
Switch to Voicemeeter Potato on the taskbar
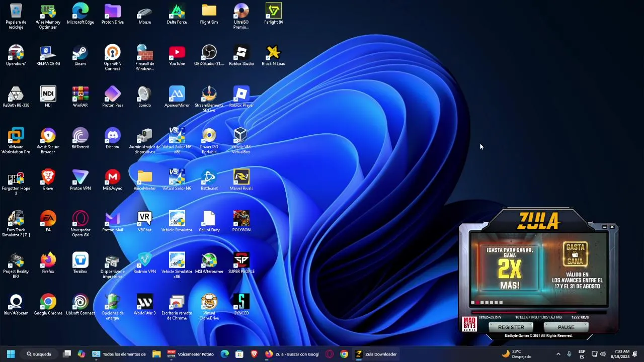click(190, 354)
